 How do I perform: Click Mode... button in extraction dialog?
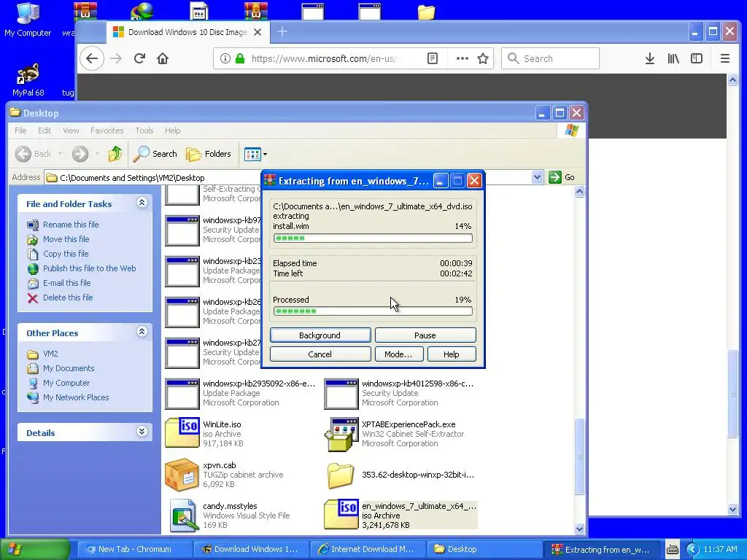(398, 354)
